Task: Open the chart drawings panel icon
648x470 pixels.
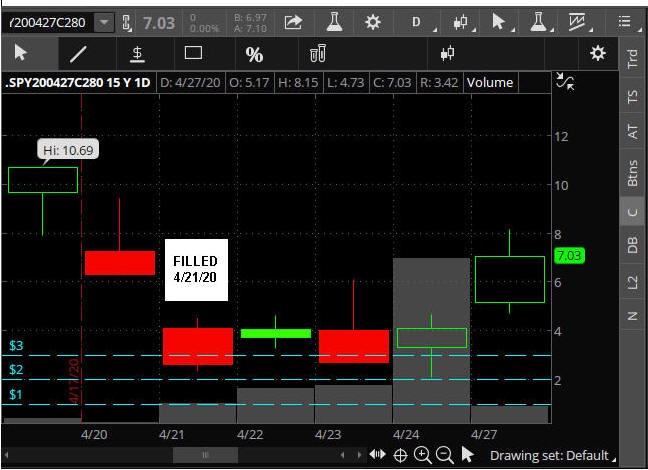Action: 578,22
